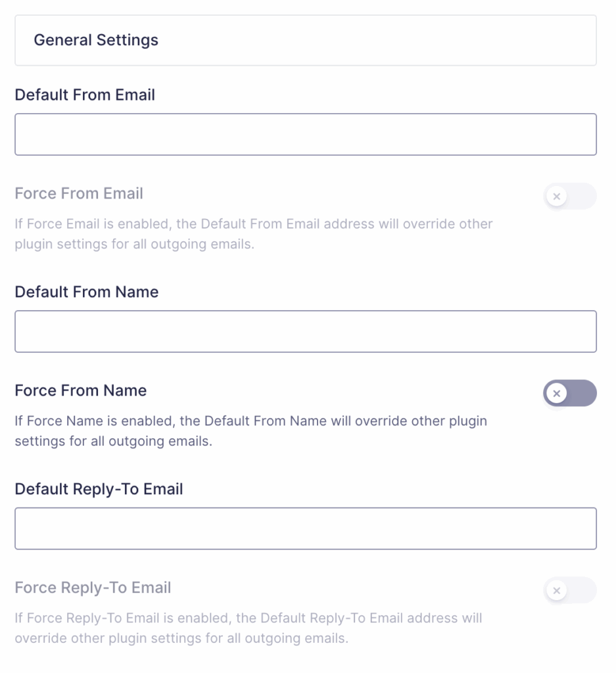This screenshot has width=616, height=673.
Task: Click the Default Reply-To Email label
Action: [x=98, y=489]
